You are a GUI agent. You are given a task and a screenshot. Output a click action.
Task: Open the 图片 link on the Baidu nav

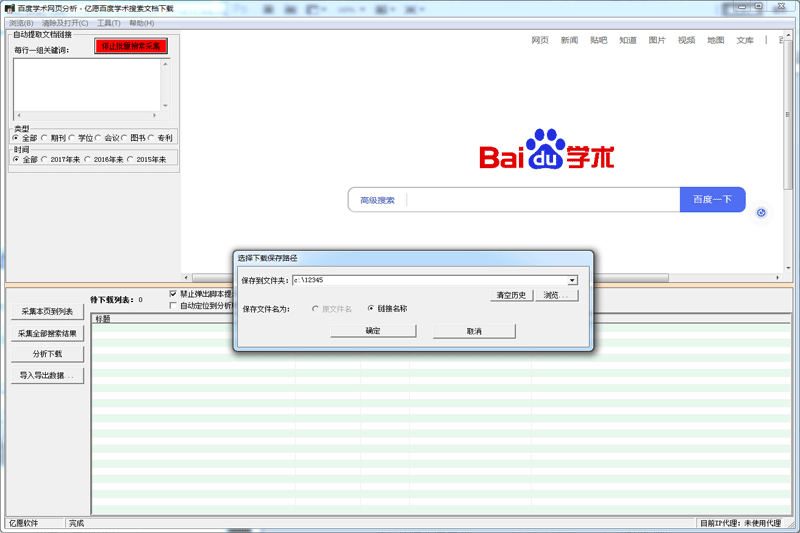657,40
